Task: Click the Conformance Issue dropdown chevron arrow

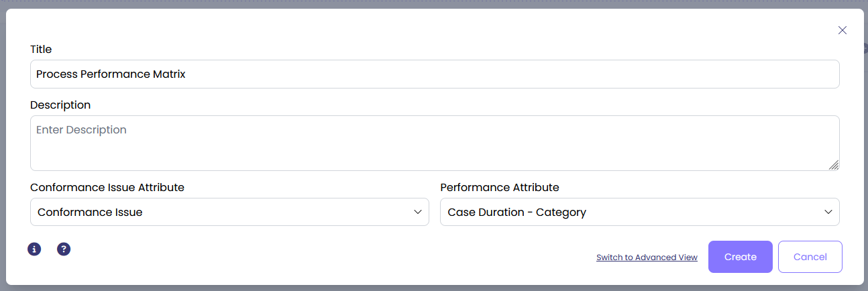Action: pyautogui.click(x=417, y=212)
